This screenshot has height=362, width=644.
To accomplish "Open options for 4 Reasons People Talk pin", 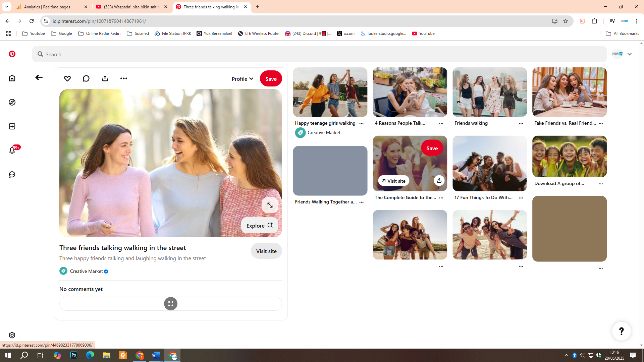I will (441, 124).
